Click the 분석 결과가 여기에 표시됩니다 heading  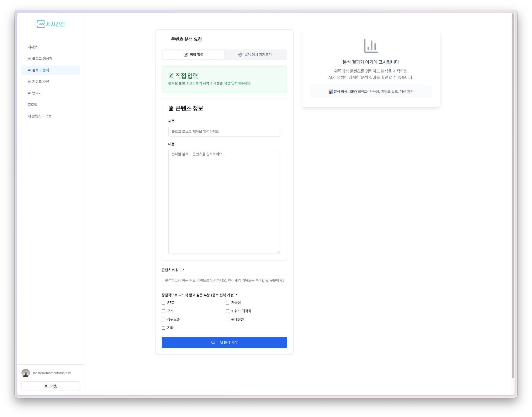[371, 62]
